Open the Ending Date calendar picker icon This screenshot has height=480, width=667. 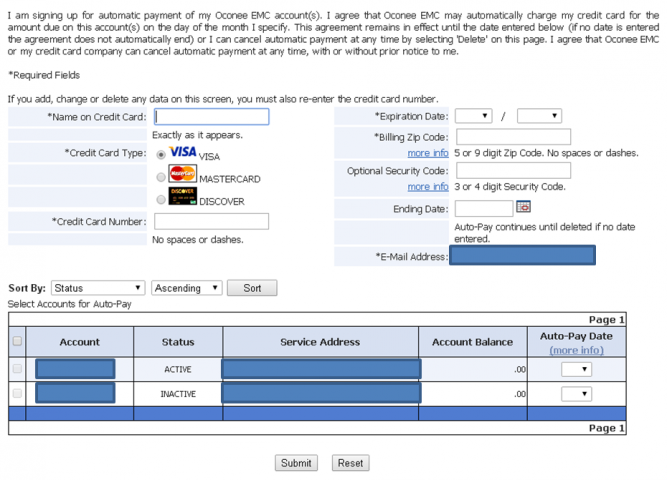(x=523, y=207)
